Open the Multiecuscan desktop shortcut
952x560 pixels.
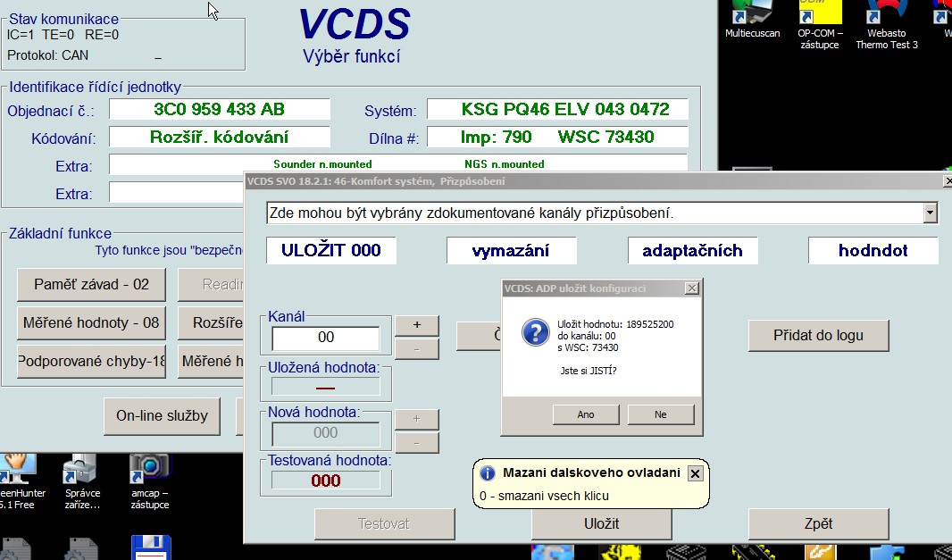(x=752, y=20)
